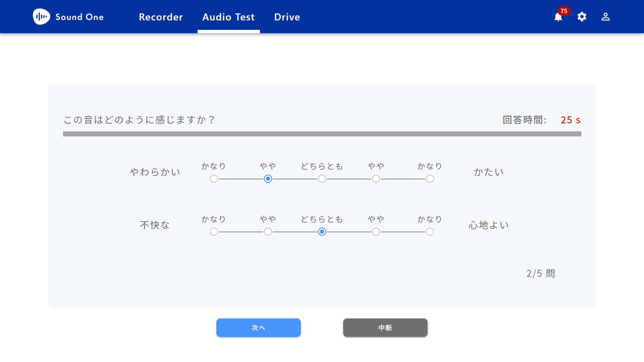
Task: Click the 不快な scale label
Action: [155, 225]
